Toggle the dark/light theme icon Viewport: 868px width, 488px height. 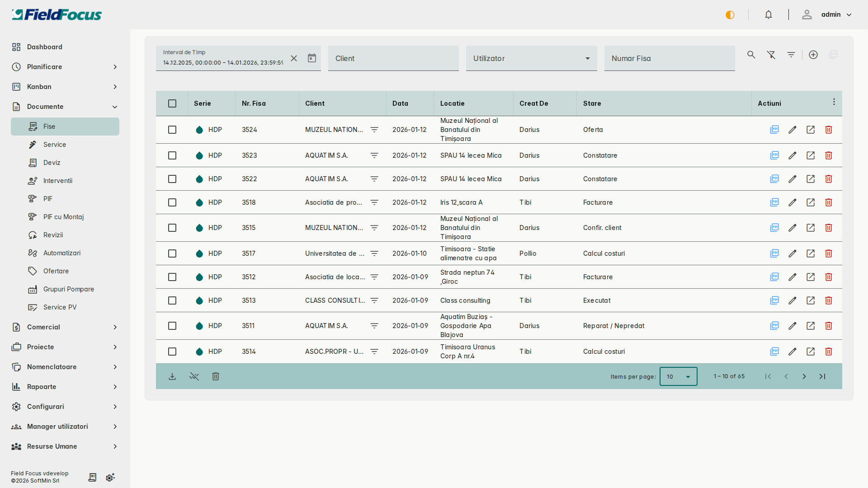pos(730,15)
